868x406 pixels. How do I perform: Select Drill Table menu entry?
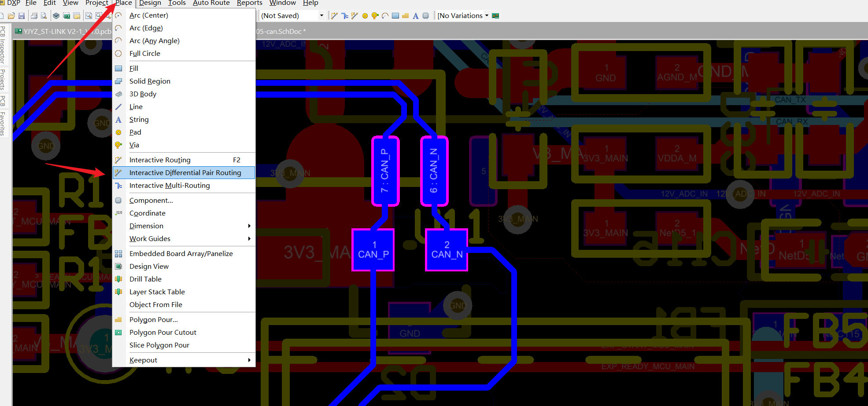[x=184, y=279]
